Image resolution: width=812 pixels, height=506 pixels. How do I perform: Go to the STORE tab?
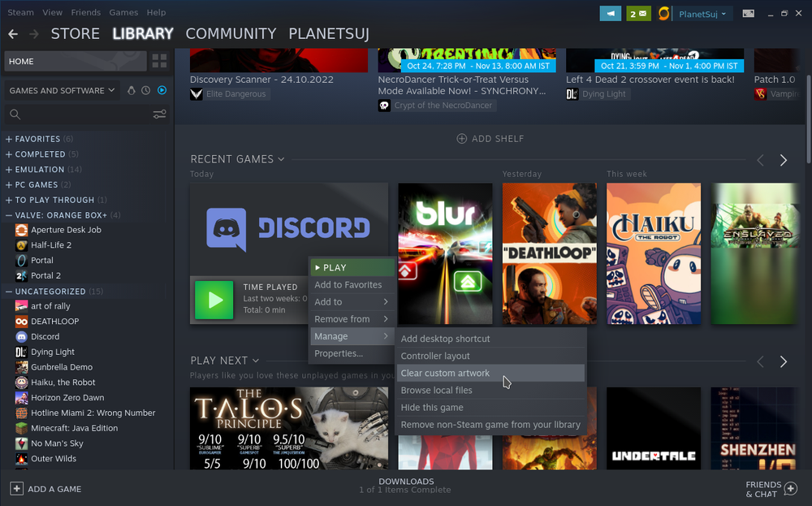coord(75,34)
